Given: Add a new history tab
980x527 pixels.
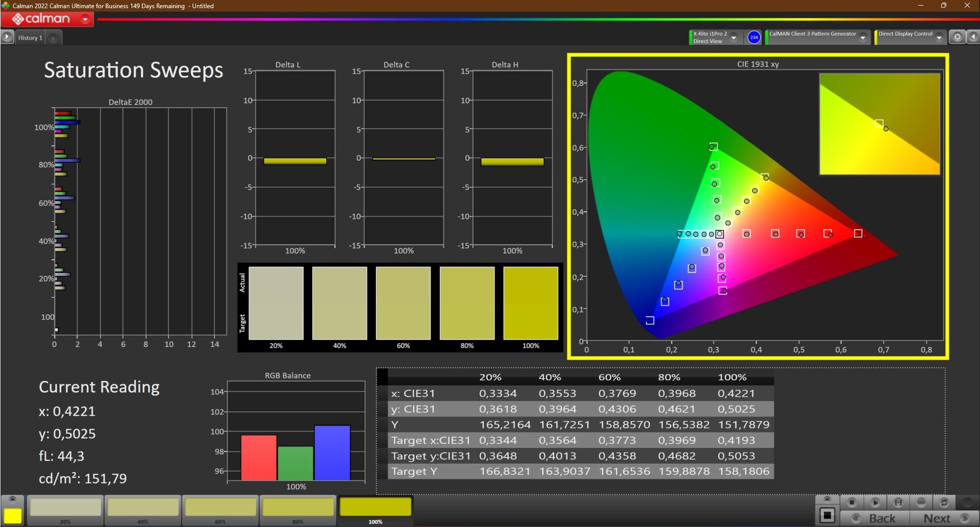Looking at the screenshot, I should click(x=53, y=38).
